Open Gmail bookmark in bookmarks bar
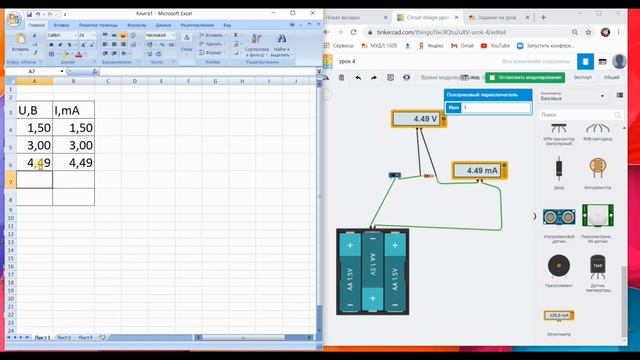Screen dimensions: 640x360 click(x=462, y=46)
